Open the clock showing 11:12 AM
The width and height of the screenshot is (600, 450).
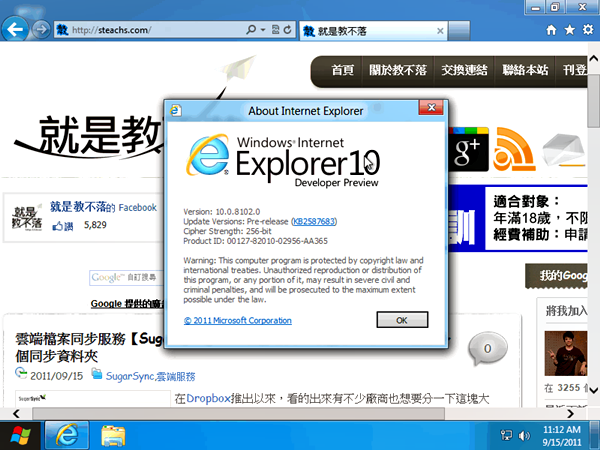click(562, 436)
